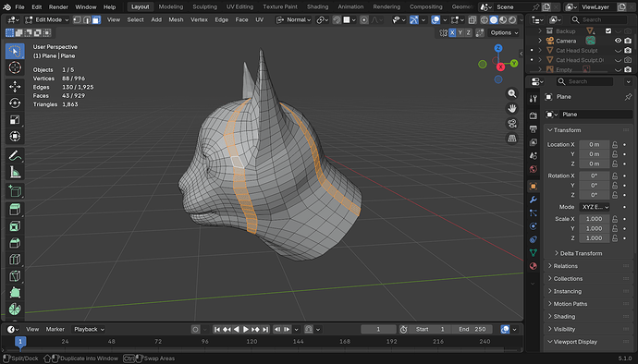Select the Extrude Region tool
The width and height of the screenshot is (638, 364).
point(15,210)
